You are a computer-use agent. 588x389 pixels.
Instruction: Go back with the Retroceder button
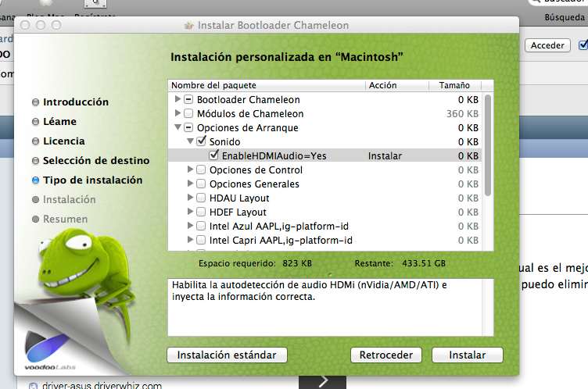[x=386, y=355]
